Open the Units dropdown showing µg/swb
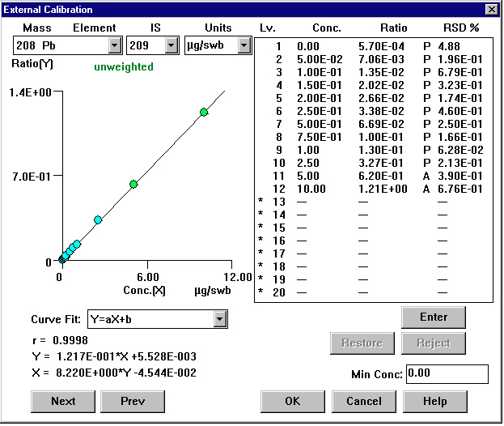 coord(244,45)
